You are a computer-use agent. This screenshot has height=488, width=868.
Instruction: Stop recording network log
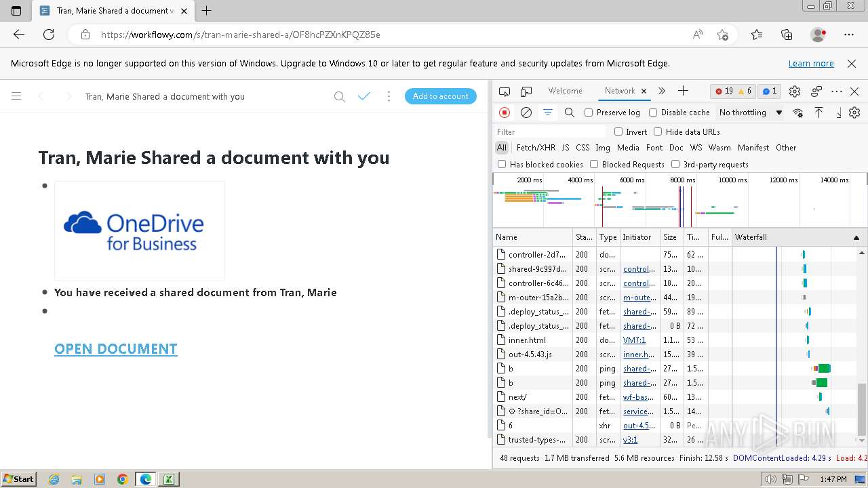tap(505, 113)
